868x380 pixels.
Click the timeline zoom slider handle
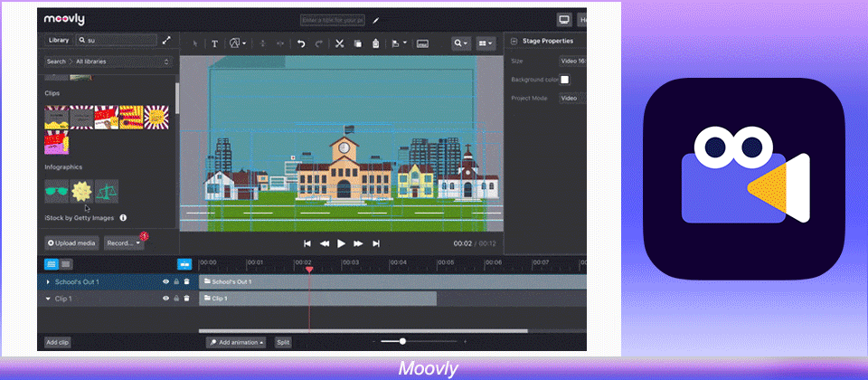pyautogui.click(x=402, y=341)
